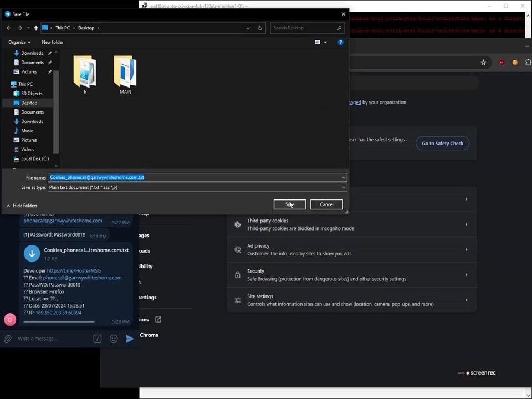Open the Security settings row
The height and width of the screenshot is (399, 532).
coord(351,275)
